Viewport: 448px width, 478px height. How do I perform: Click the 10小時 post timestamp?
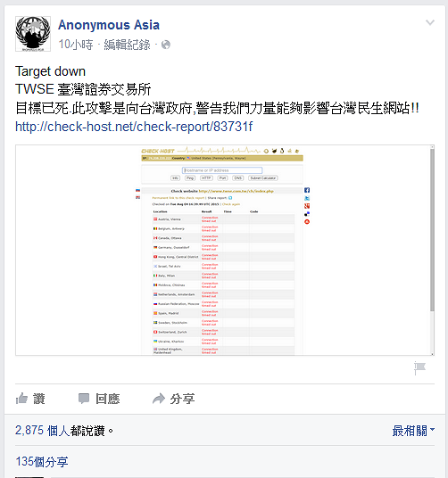[76, 45]
